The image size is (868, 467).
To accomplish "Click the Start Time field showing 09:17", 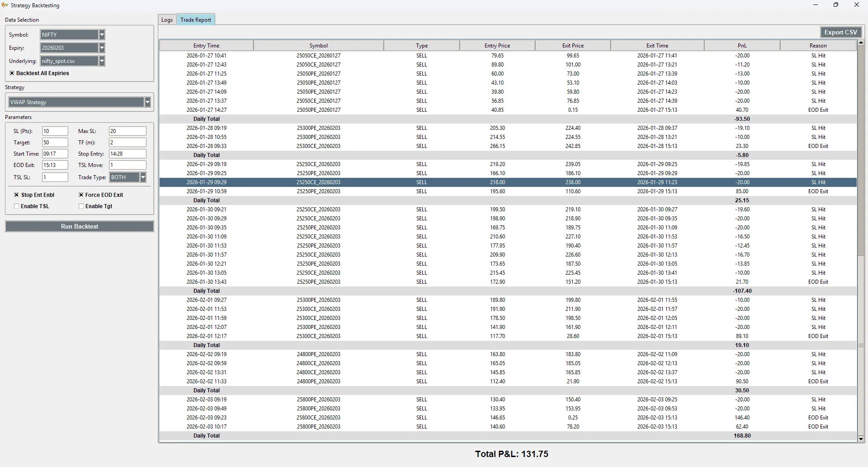I will click(x=55, y=153).
